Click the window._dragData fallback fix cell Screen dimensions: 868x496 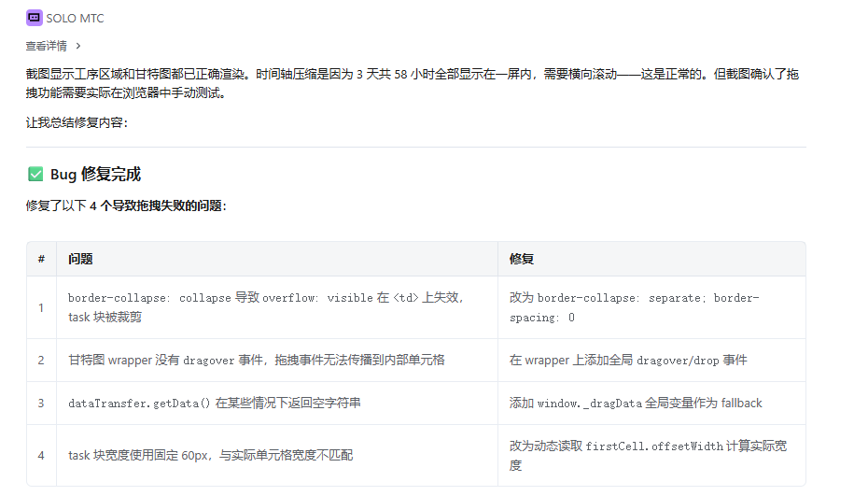coord(651,403)
